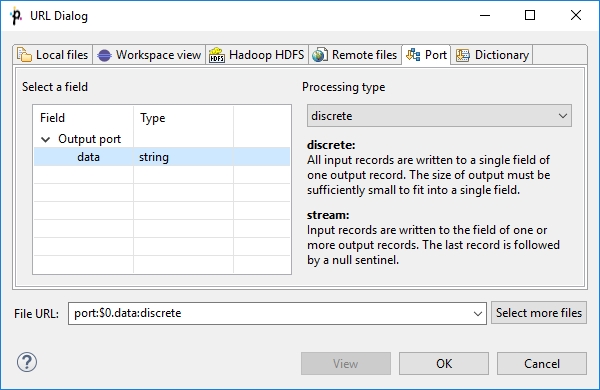The height and width of the screenshot is (390, 600).
Task: Click the Workspace view sphere icon
Action: click(104, 55)
